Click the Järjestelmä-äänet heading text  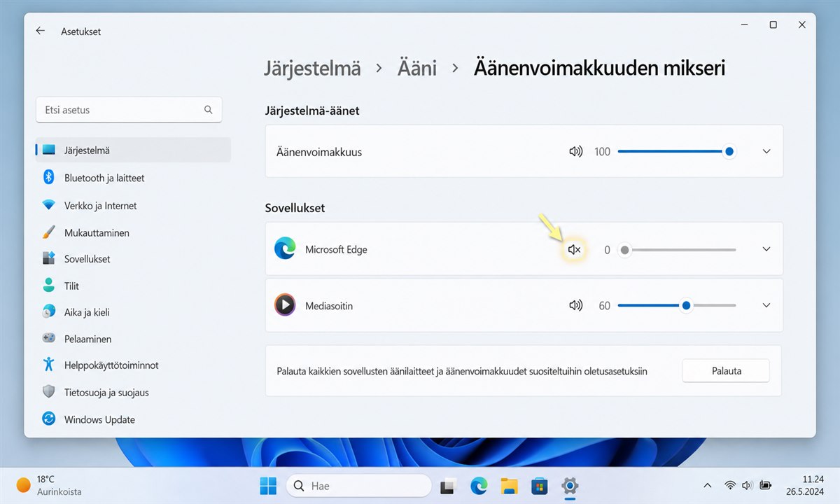tap(312, 111)
